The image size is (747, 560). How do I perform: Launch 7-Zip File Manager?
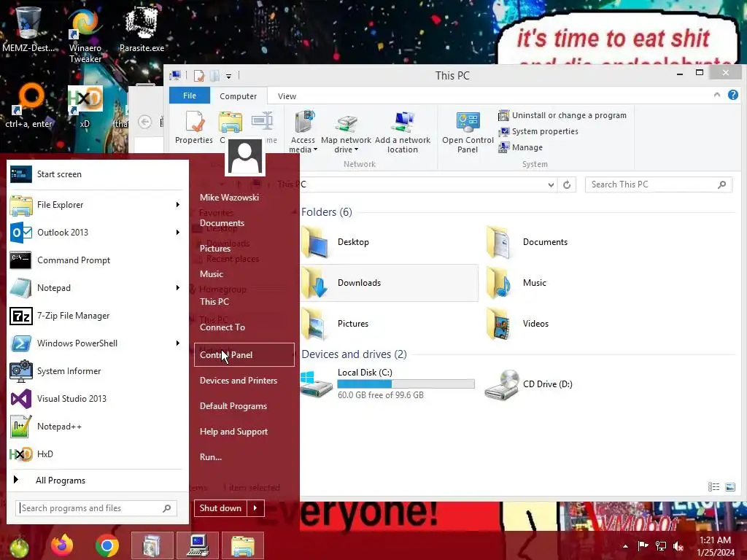click(x=96, y=315)
